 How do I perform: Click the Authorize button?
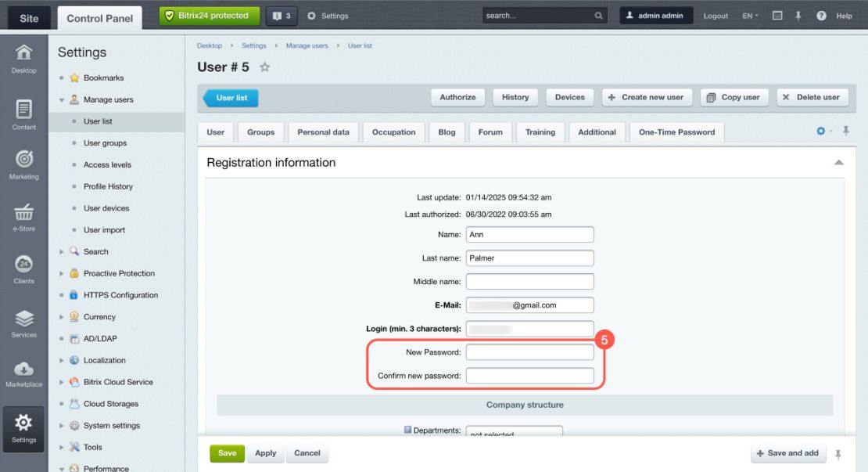point(457,98)
